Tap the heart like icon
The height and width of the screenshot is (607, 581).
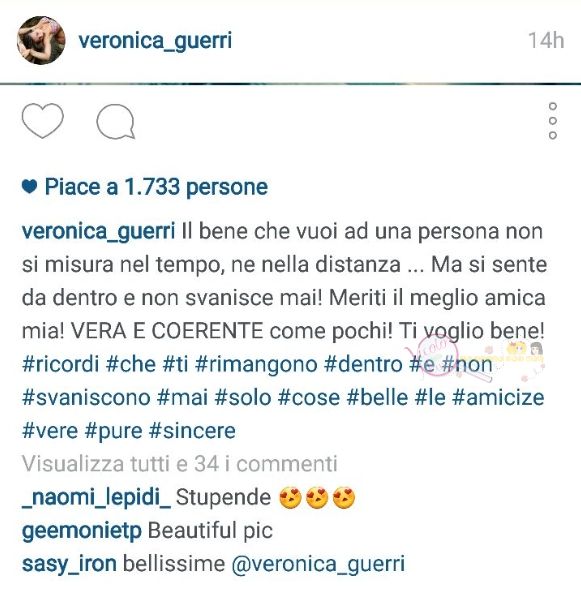(x=43, y=121)
